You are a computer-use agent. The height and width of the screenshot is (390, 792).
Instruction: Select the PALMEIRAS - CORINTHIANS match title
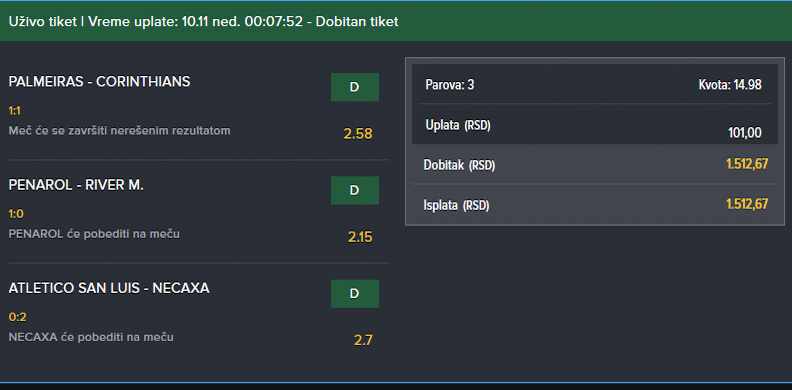[100, 82]
